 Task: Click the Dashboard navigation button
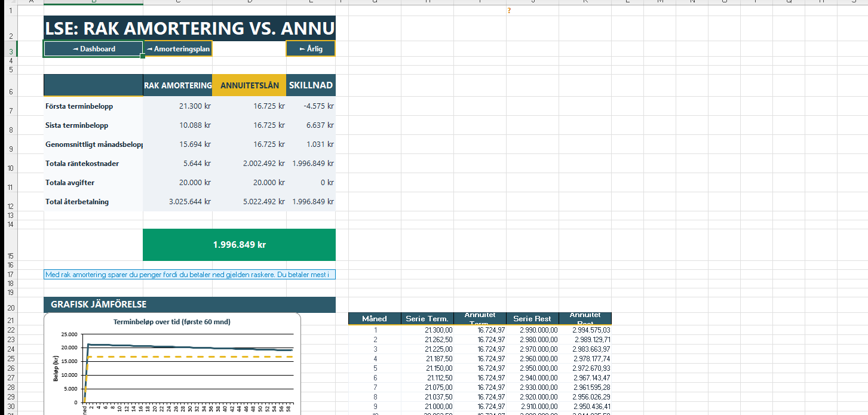click(x=93, y=49)
